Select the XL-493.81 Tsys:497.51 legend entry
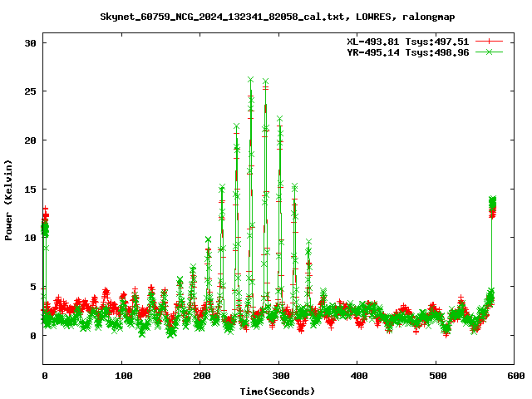The image size is (532, 399). (407, 42)
